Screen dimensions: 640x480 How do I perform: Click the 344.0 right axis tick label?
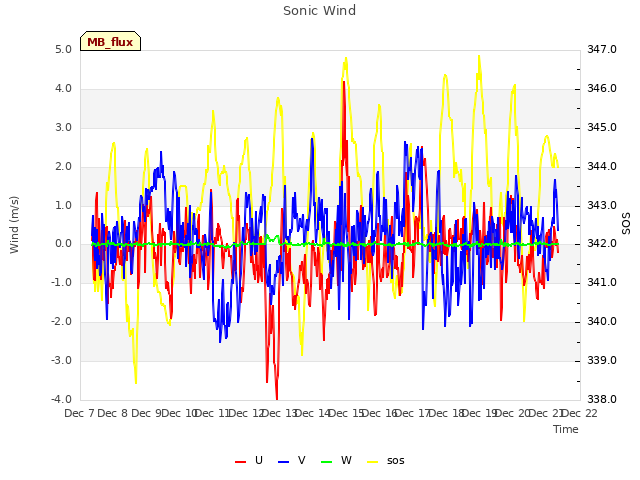coord(602,167)
